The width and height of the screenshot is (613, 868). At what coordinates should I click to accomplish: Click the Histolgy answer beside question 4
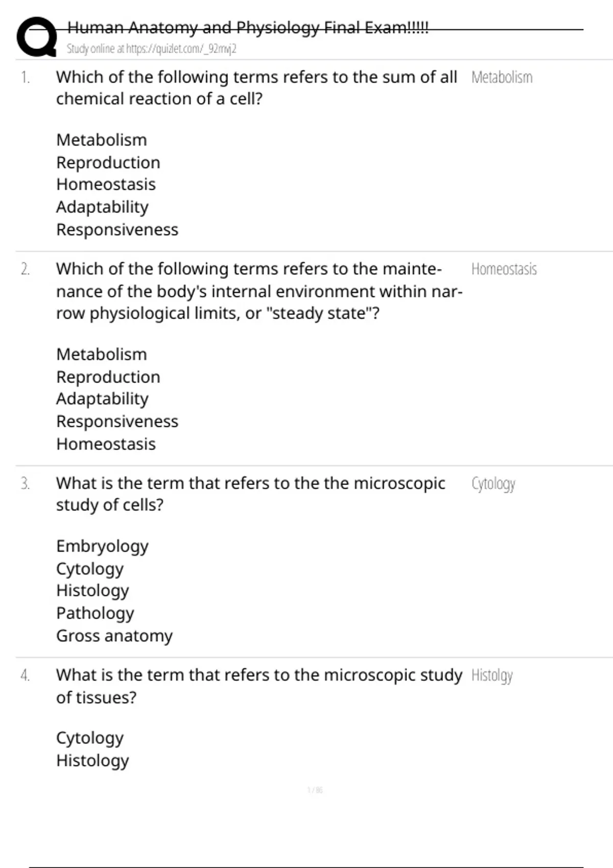pyautogui.click(x=491, y=676)
